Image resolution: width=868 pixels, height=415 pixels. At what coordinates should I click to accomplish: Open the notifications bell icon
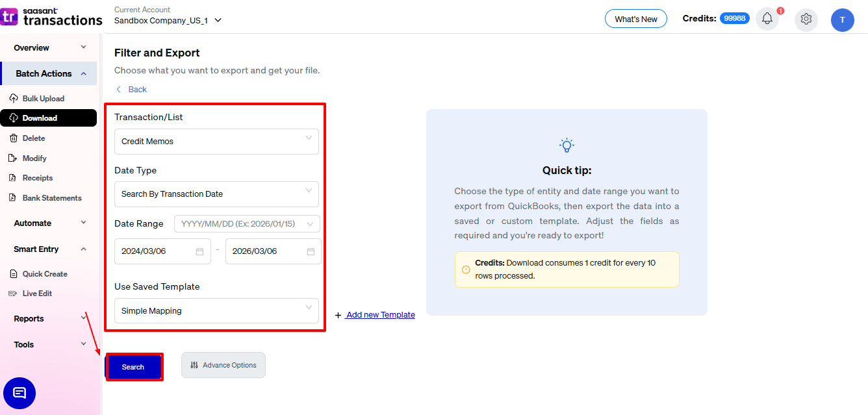pyautogui.click(x=767, y=19)
